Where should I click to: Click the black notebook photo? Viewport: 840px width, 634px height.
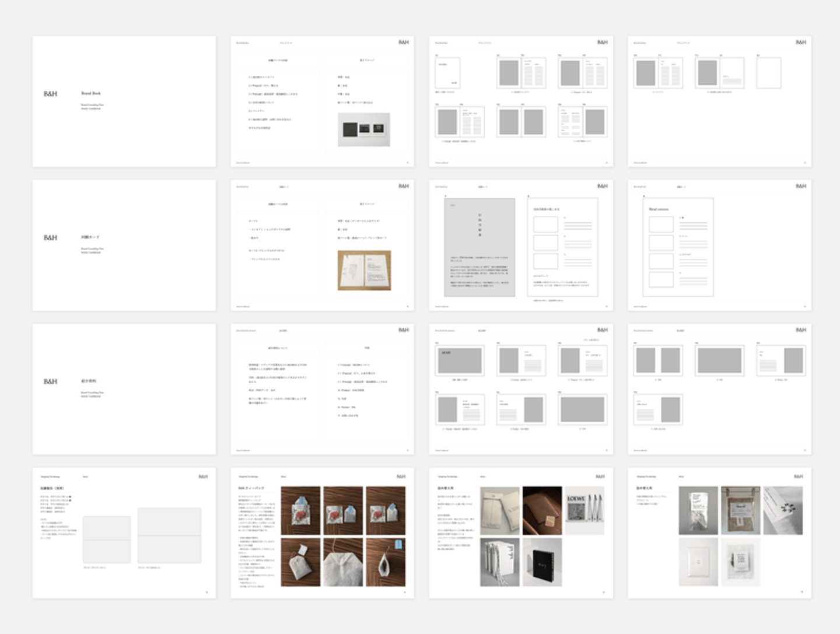[x=542, y=562]
